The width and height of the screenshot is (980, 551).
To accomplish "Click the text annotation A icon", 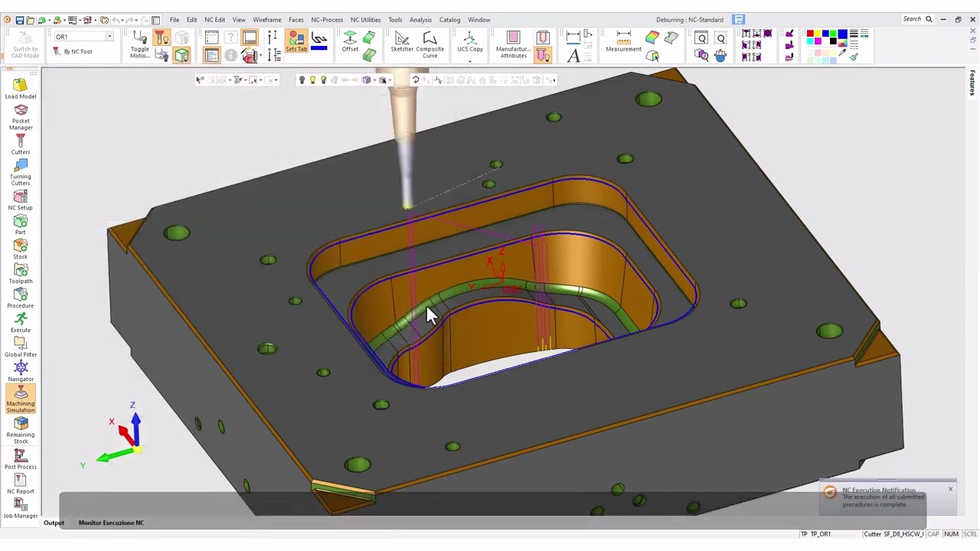I will click(573, 55).
